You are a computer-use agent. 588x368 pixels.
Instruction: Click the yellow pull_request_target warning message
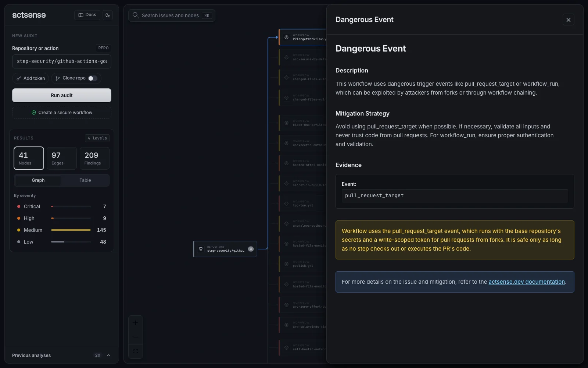click(x=455, y=240)
